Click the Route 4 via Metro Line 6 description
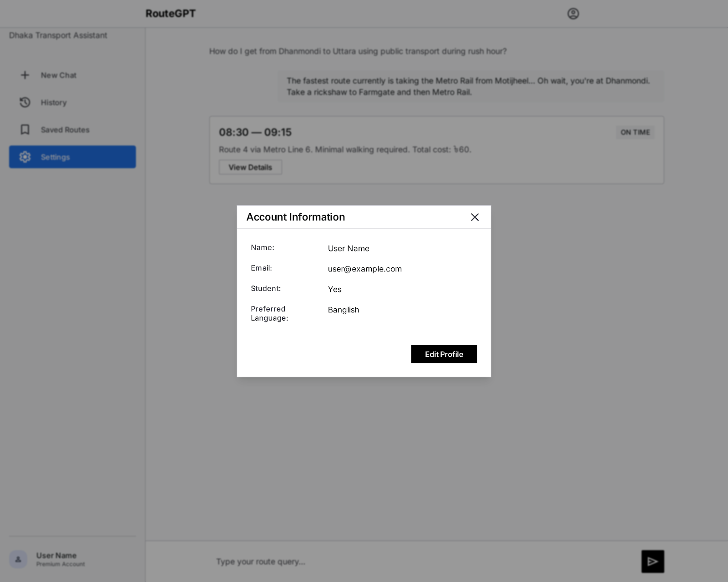Screen dimensions: 728x582 [345, 150]
